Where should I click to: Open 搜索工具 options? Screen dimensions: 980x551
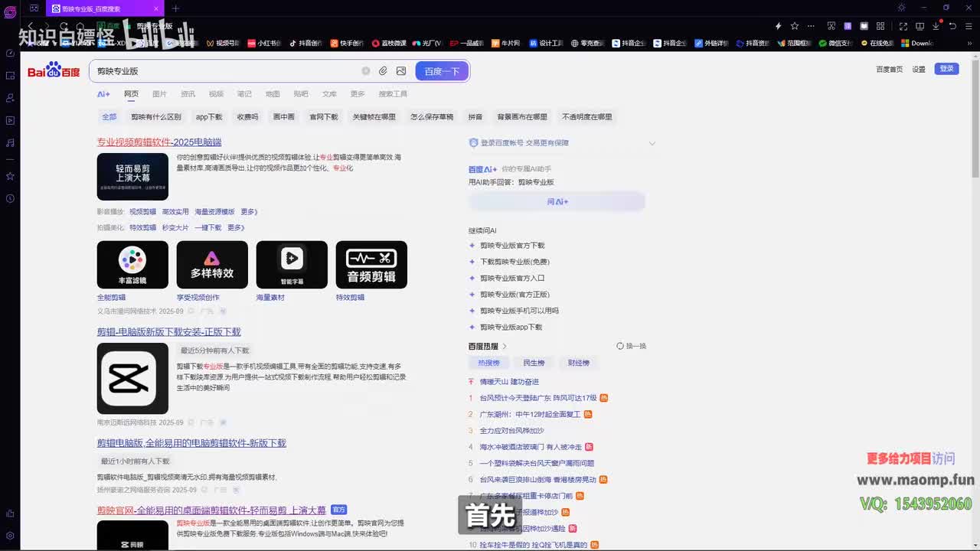click(393, 94)
